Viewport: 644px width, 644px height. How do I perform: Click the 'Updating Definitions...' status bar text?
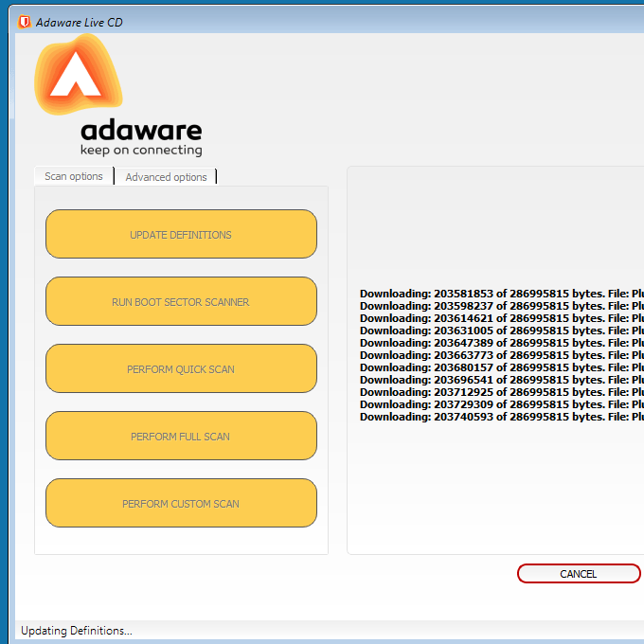77,631
